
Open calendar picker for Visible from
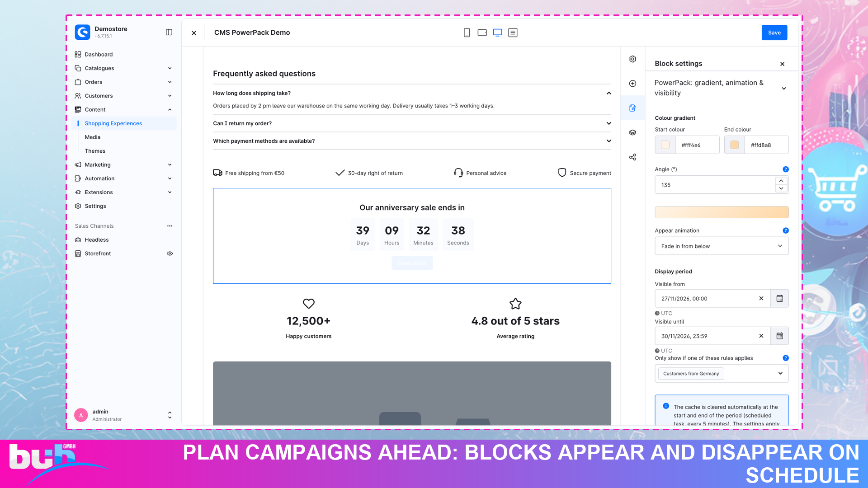pos(779,298)
